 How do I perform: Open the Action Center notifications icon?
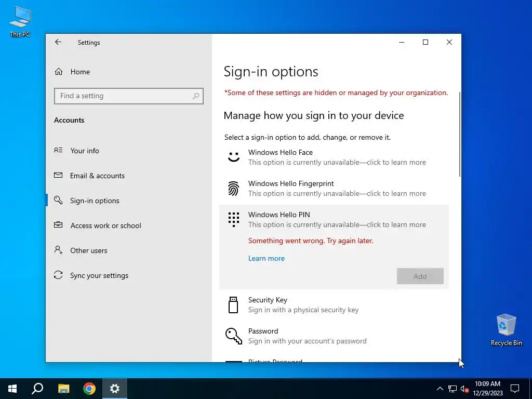(x=515, y=389)
